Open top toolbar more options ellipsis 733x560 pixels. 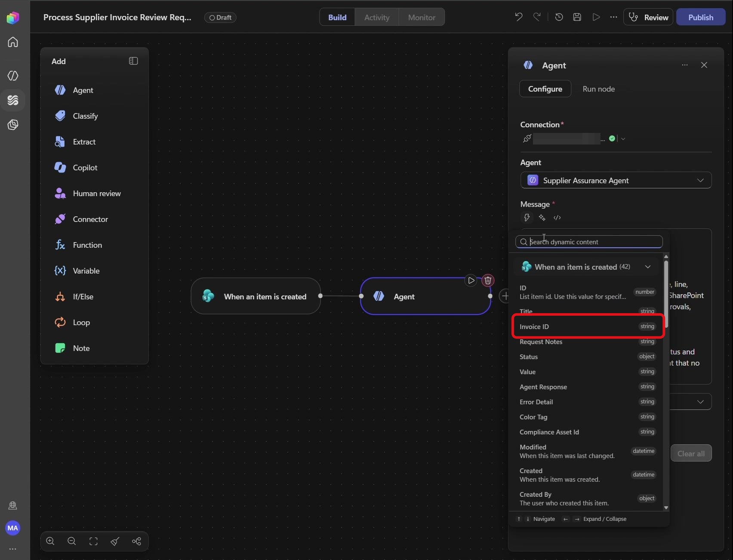614,17
